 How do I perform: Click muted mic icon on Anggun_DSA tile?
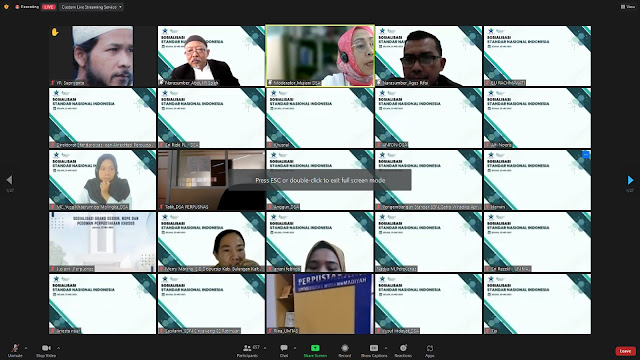(270, 207)
